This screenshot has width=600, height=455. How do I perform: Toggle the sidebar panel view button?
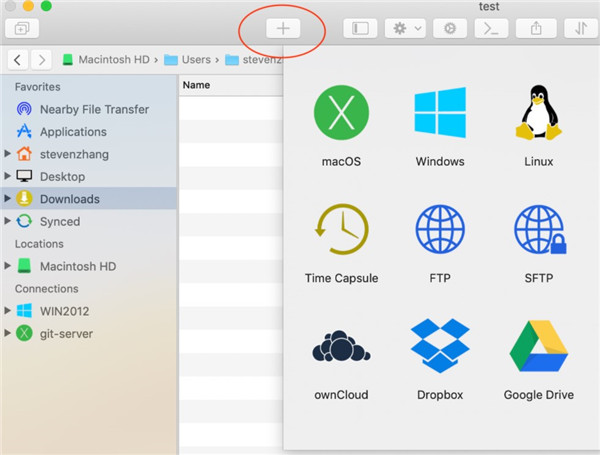(x=361, y=29)
